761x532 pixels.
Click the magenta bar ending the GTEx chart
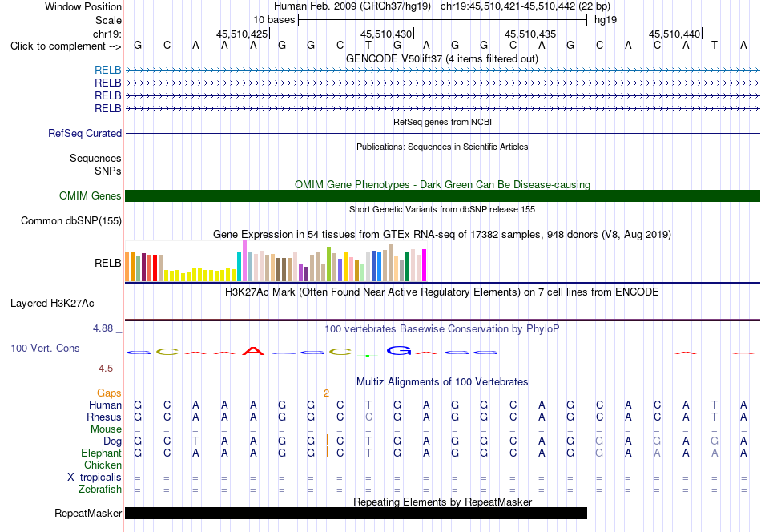[425, 265]
